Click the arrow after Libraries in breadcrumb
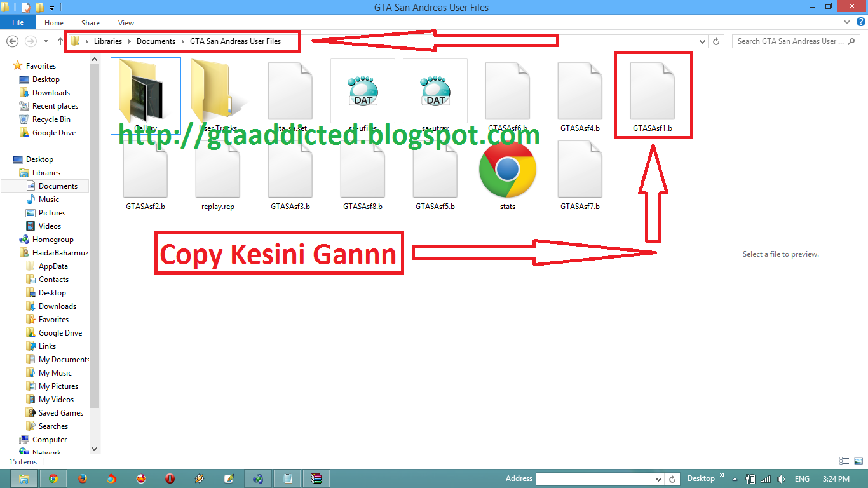Screen dimensions: 868x488 [x=130, y=41]
